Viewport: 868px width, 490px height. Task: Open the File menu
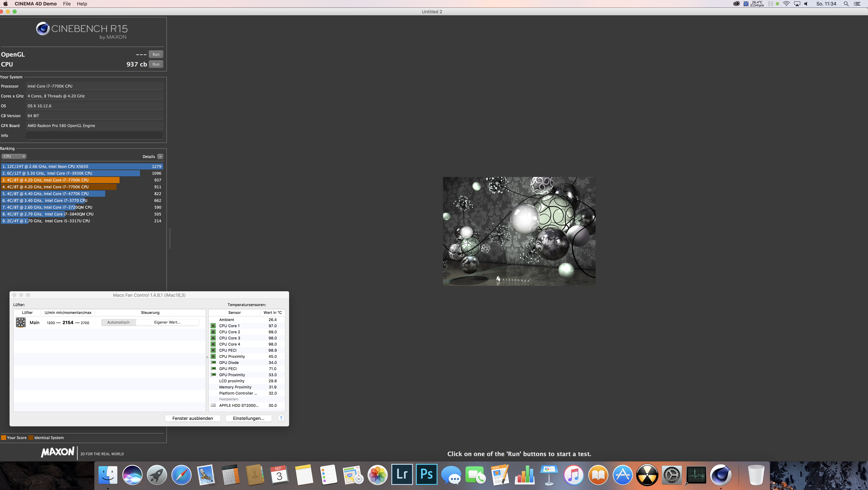click(67, 4)
